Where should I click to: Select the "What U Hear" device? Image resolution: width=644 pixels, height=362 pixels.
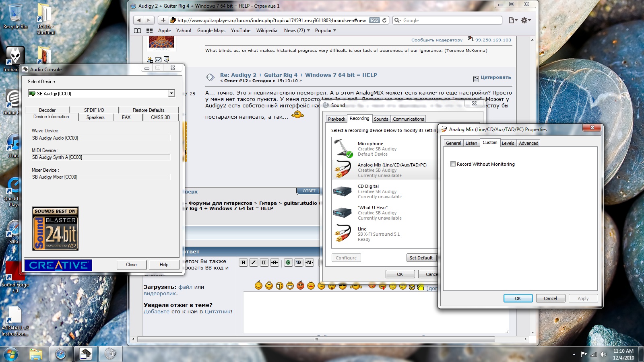(384, 213)
